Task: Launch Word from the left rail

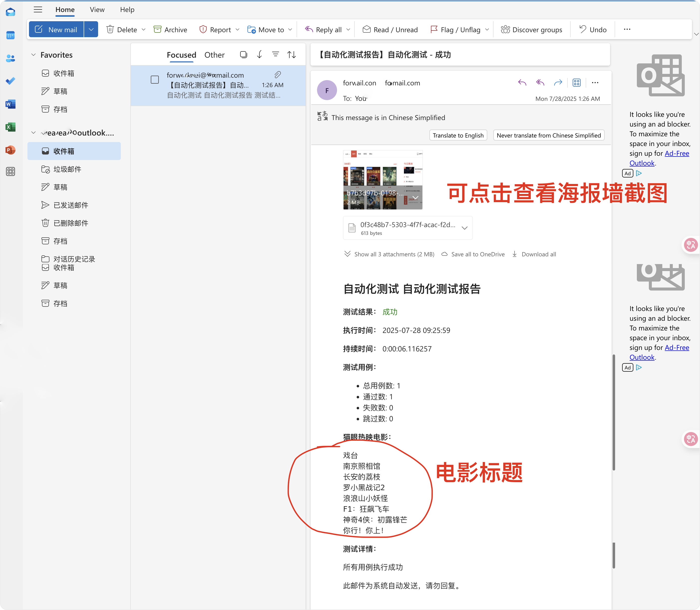Action: [10, 104]
